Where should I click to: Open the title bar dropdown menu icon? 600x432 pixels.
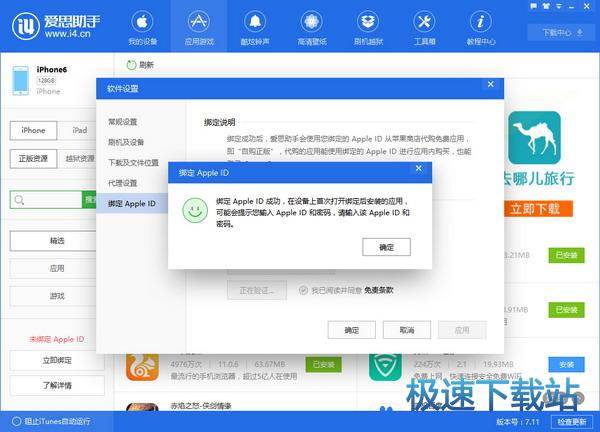559,6
